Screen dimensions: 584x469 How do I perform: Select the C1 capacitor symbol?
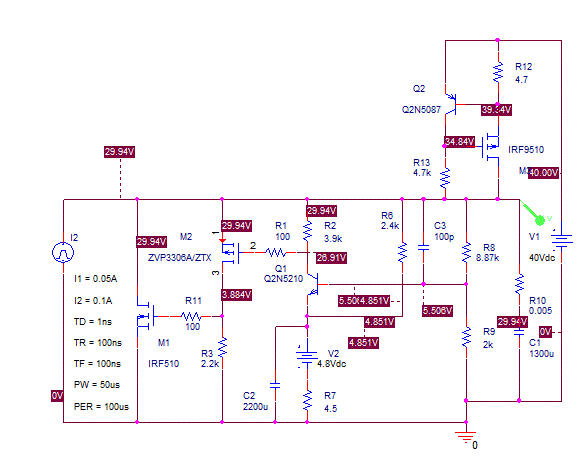pyautogui.click(x=519, y=332)
